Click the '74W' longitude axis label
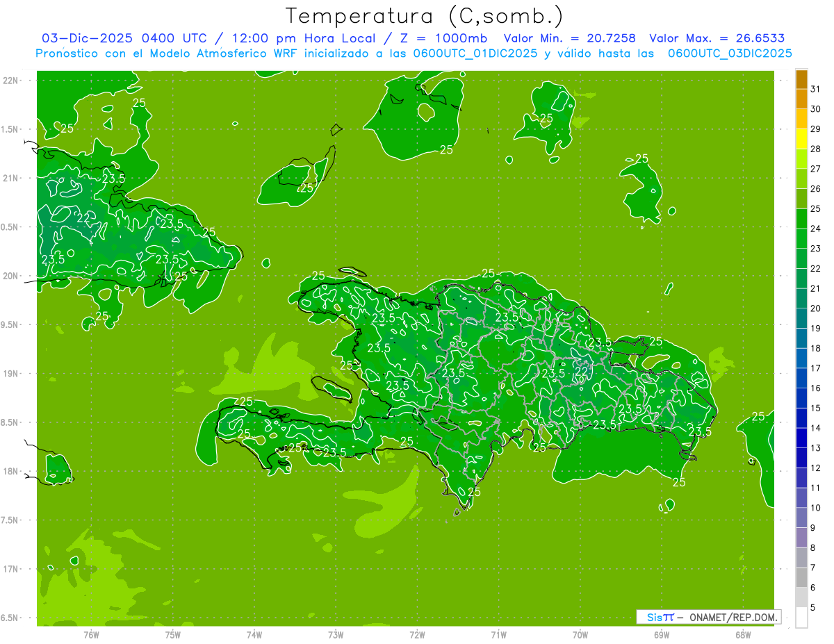834x644 pixels. pos(254,634)
